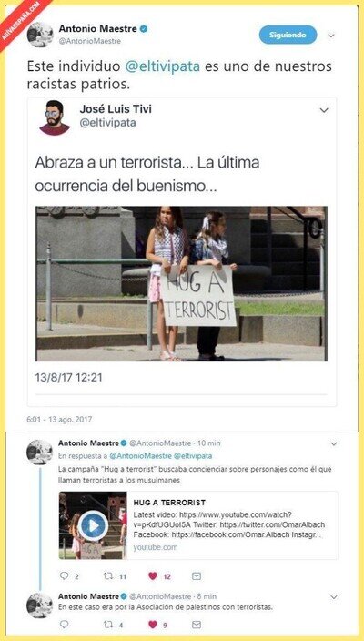
Task: Click the envelope icon on the last tweet
Action: coord(197,625)
